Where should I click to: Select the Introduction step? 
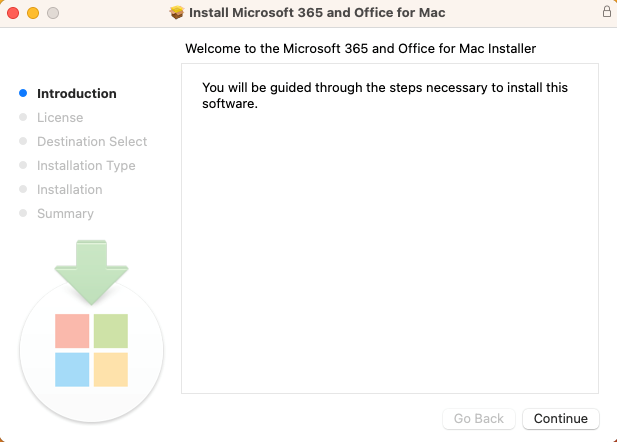click(x=77, y=94)
